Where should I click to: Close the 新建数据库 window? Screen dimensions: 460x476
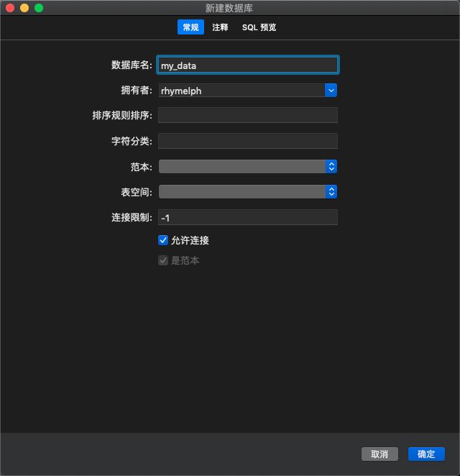point(10,8)
